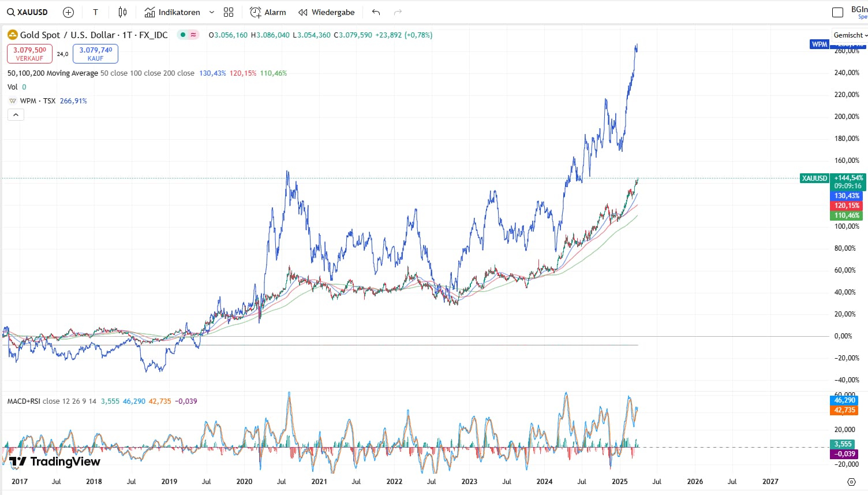Click the blue KAUF buy price button

95,54
